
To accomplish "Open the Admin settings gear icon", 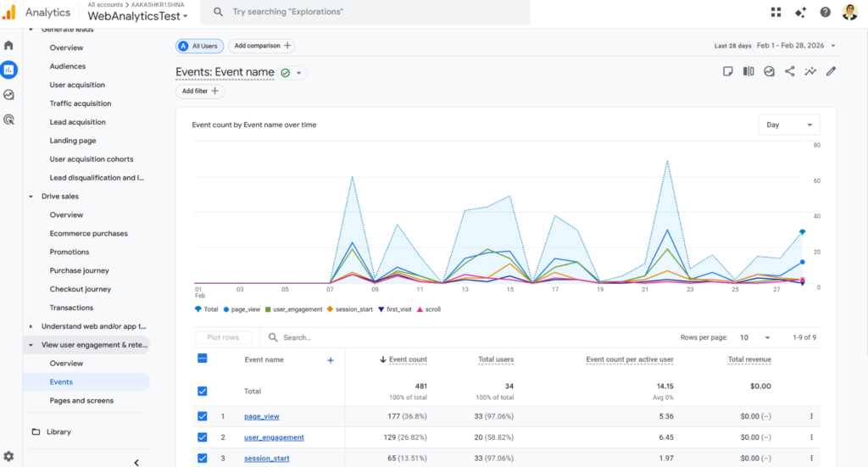I will 9,456.
